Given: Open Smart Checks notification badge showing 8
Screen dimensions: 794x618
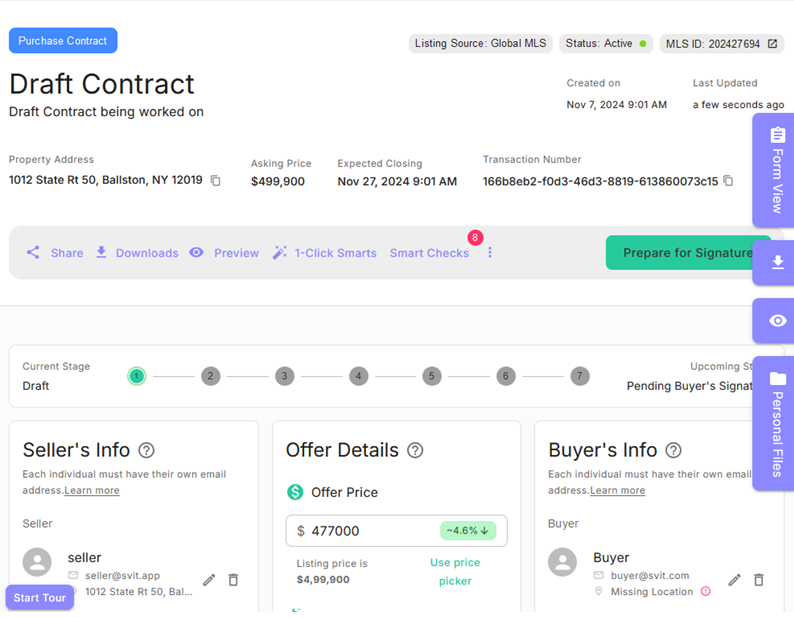Looking at the screenshot, I should click(x=475, y=237).
